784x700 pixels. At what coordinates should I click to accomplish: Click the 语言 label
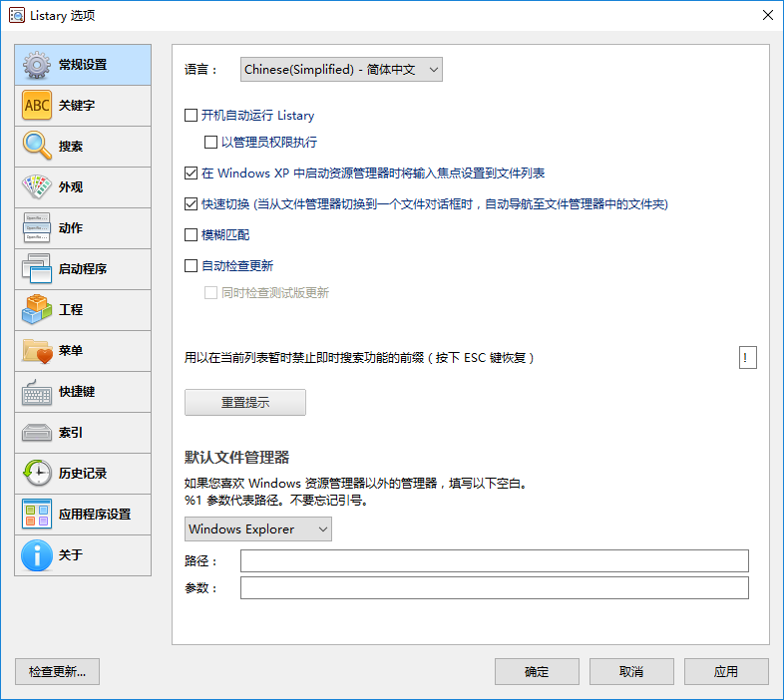201,70
